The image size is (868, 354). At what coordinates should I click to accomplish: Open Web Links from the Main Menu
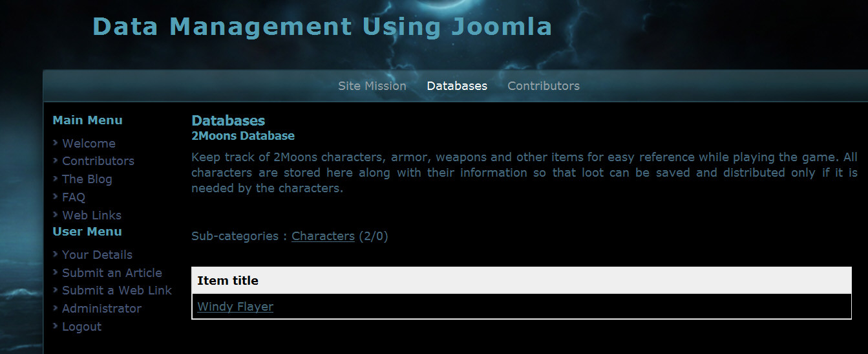92,216
